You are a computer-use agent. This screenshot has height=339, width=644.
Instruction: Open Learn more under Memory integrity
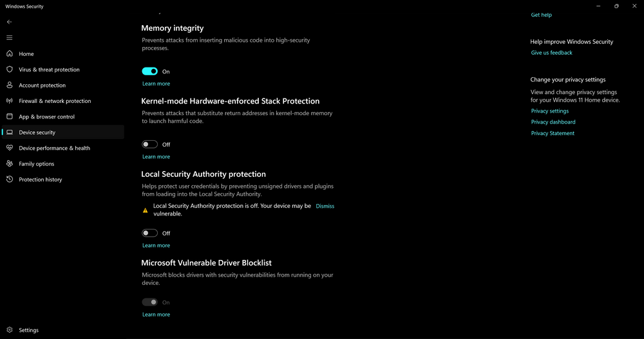[156, 84]
